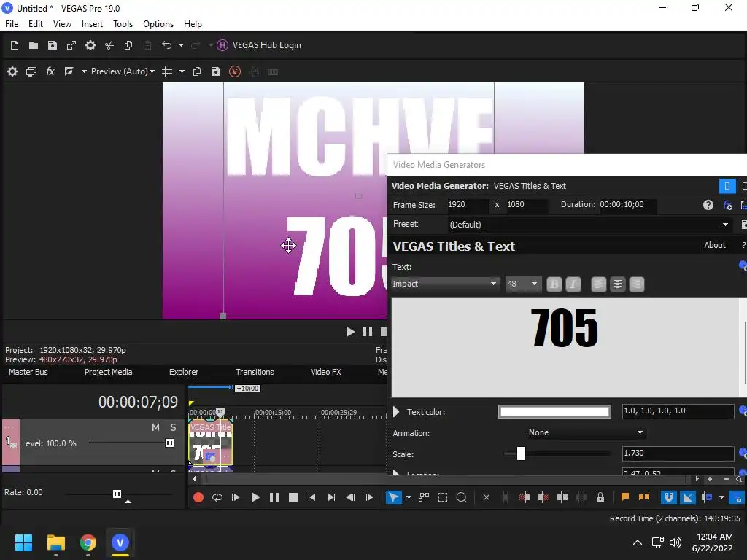Screen dimensions: 747x560
Task: Click the Render As export icon
Action: pyautogui.click(x=71, y=45)
